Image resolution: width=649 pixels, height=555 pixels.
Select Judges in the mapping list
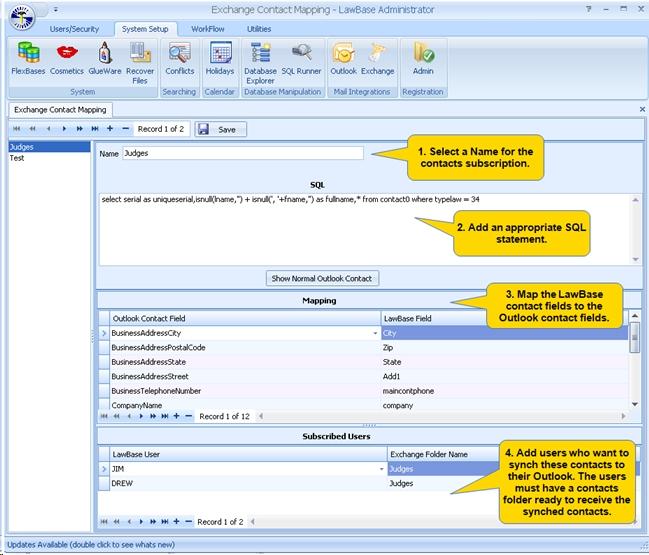click(49, 147)
